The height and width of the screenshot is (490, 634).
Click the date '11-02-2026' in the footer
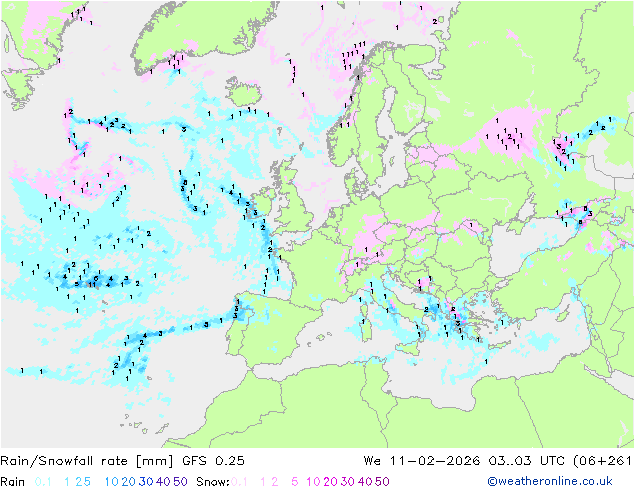coord(435,461)
